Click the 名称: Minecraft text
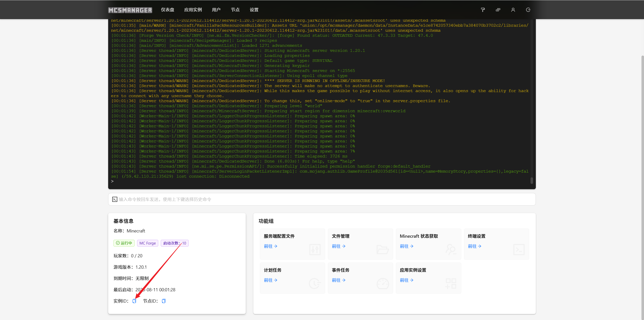 pyautogui.click(x=129, y=231)
